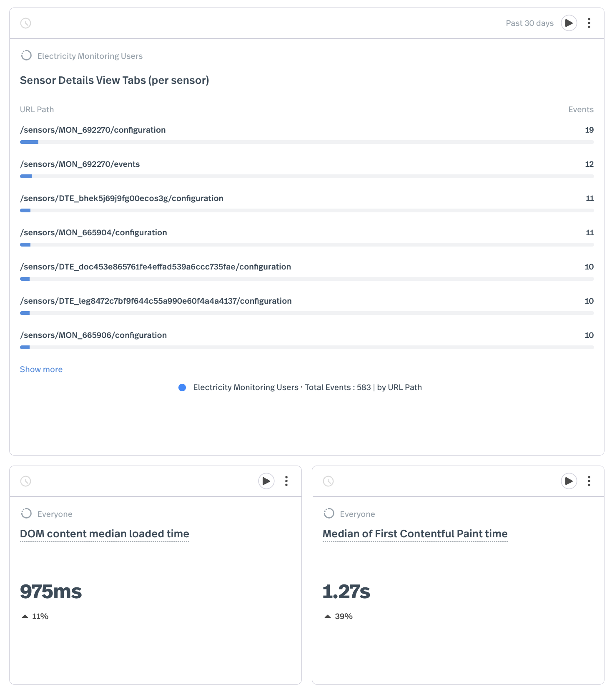Open the Median of First Contentful Paint time title
This screenshot has height=700, width=612.
coord(415,534)
